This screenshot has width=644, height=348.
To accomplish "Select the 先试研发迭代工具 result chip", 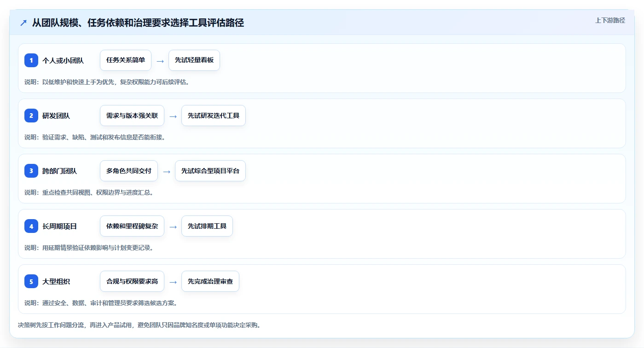I will click(214, 116).
